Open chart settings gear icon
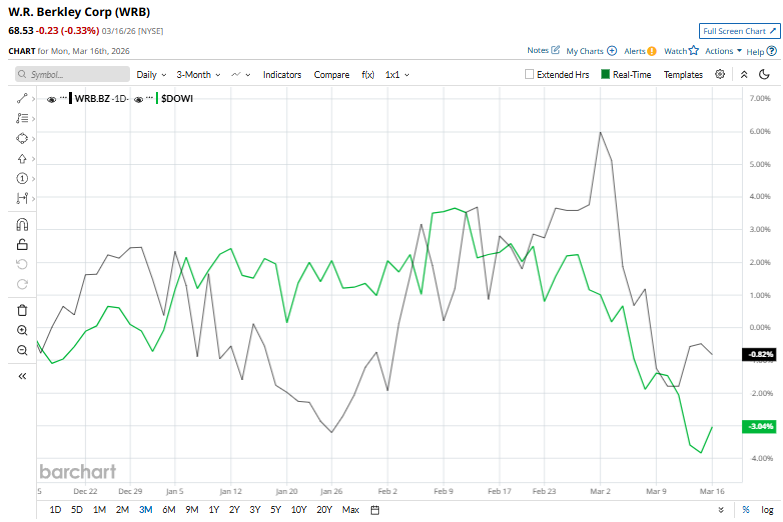The height and width of the screenshot is (522, 783). tap(720, 74)
